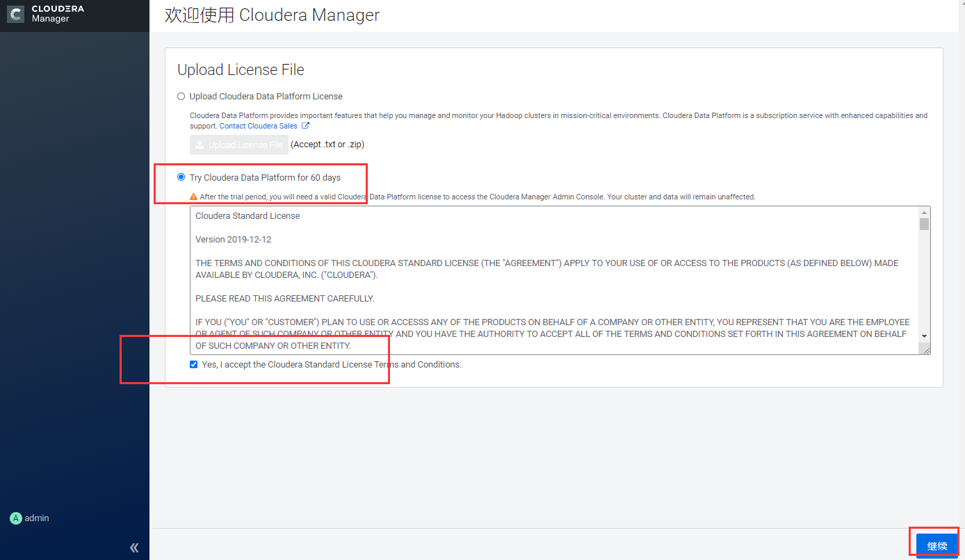Click the 'Cloudera Data Platform provides important features' description
Screen dimensions: 965x560
point(559,121)
